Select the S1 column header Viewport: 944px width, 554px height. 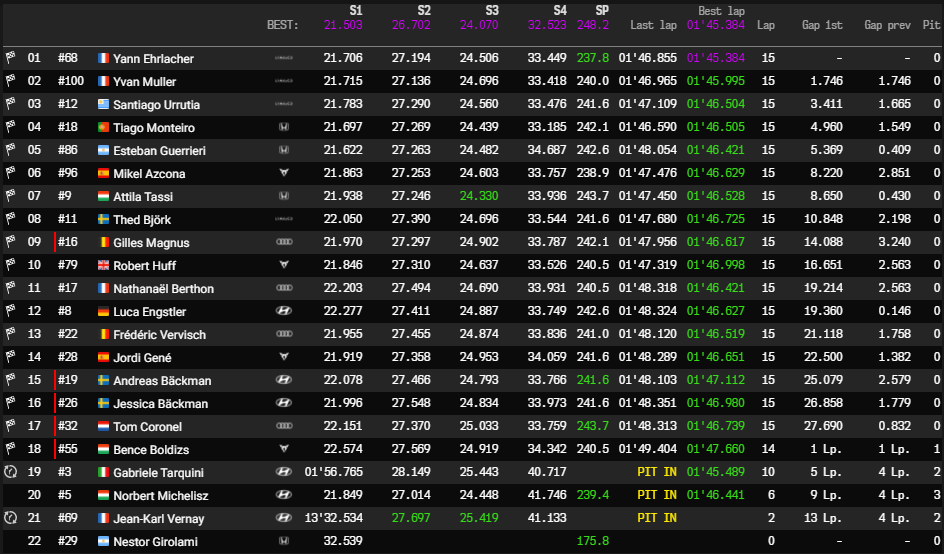356,11
